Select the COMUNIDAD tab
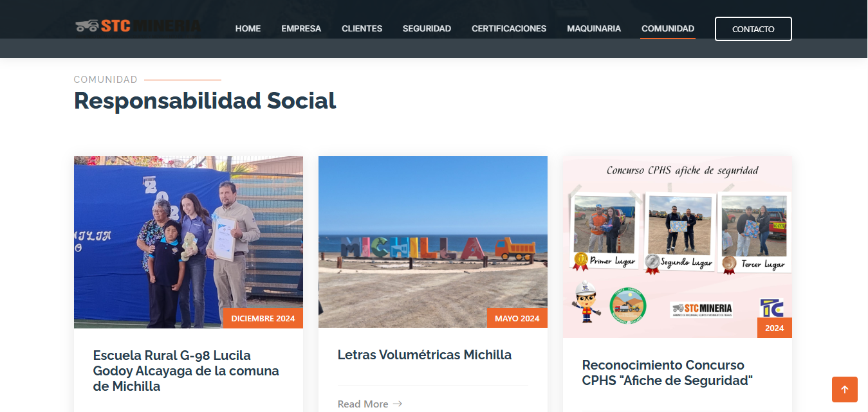Screen dimensions: 868x412 click(x=668, y=28)
